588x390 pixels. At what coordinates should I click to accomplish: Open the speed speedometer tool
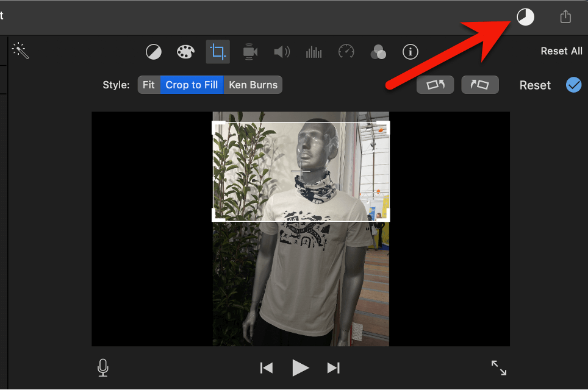346,52
